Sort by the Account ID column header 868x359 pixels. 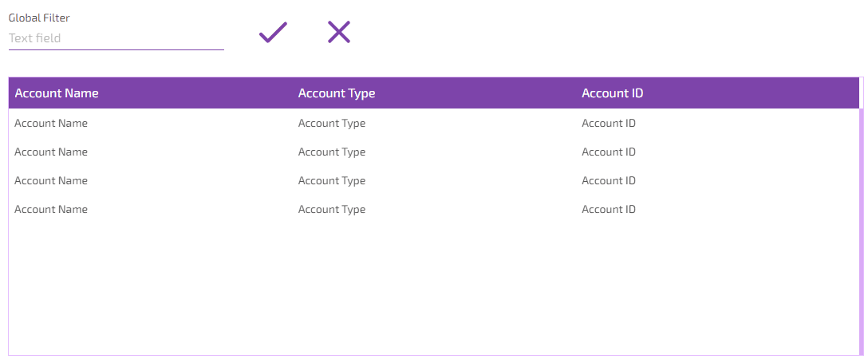click(613, 93)
